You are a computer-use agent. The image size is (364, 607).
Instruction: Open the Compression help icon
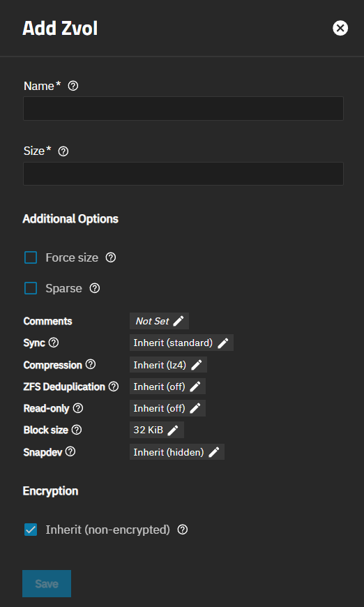click(x=91, y=365)
